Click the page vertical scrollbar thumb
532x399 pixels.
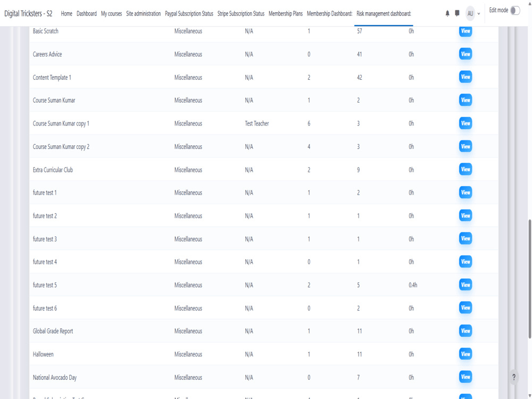(x=530, y=279)
